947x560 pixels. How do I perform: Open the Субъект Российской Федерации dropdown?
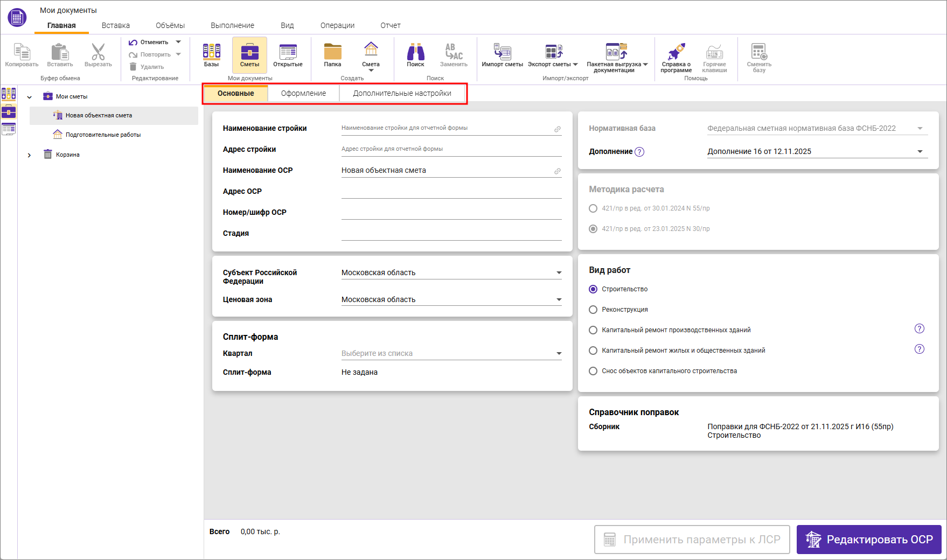451,273
